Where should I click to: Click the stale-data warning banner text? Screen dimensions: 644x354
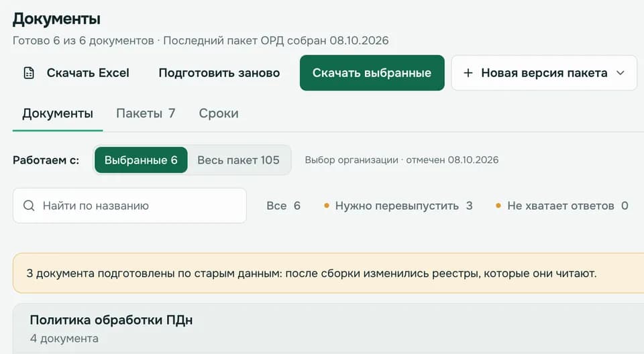click(x=311, y=273)
